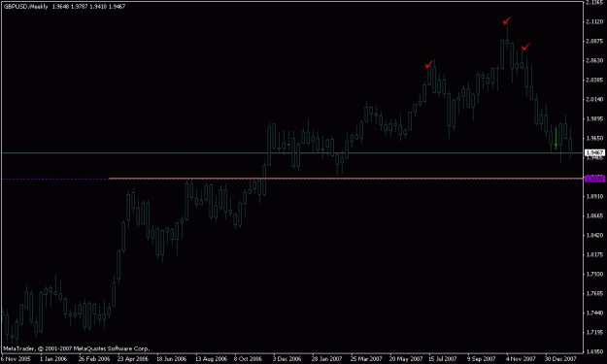Click the 2.0140 price axis label
Screen dimensions: 607x364
click(x=594, y=99)
